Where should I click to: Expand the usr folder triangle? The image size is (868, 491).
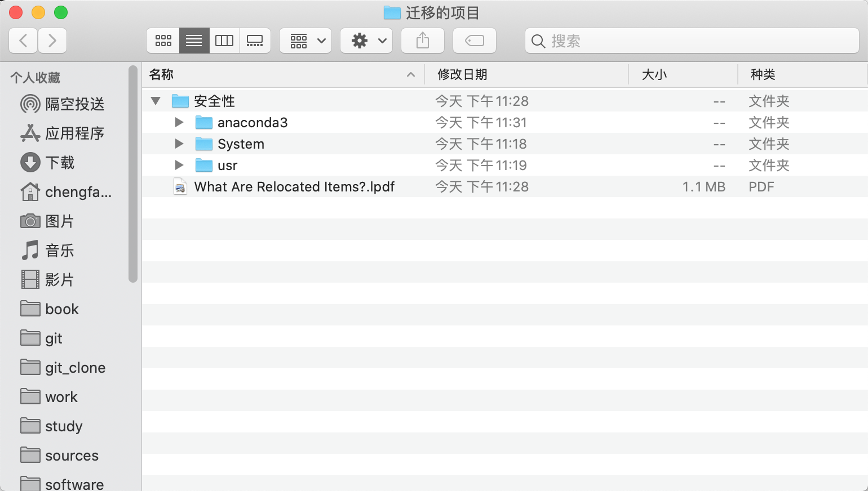pyautogui.click(x=179, y=165)
